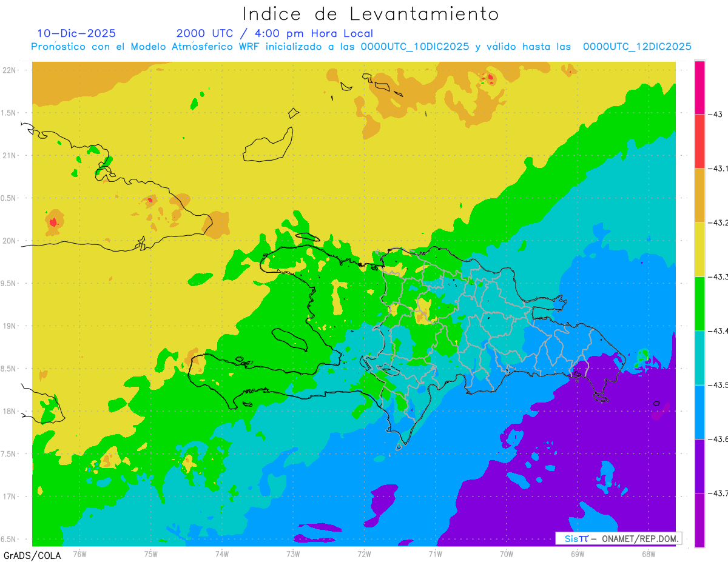Click longitude label '69W'
The height and width of the screenshot is (562, 728).
[x=578, y=554]
